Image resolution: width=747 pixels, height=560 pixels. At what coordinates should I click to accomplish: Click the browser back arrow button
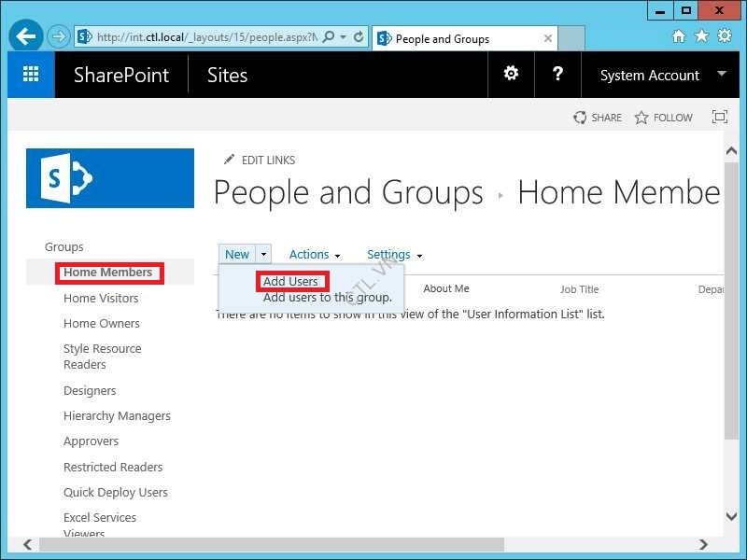pos(25,37)
